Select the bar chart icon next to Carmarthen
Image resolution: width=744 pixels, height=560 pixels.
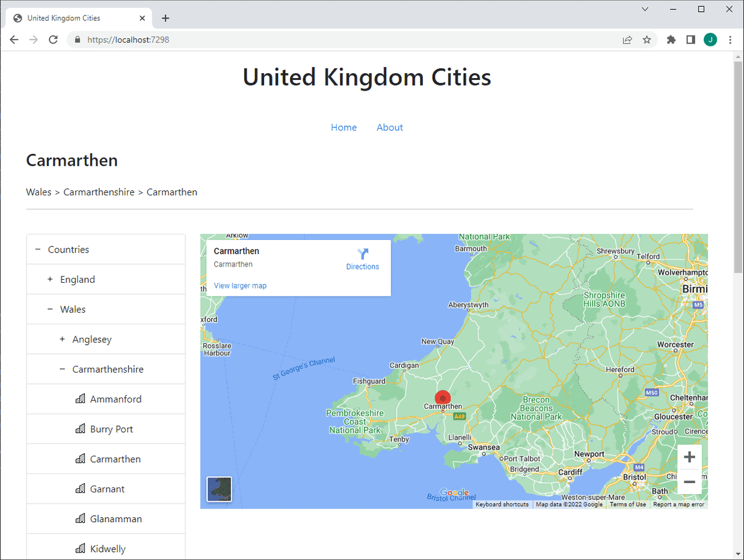80,459
